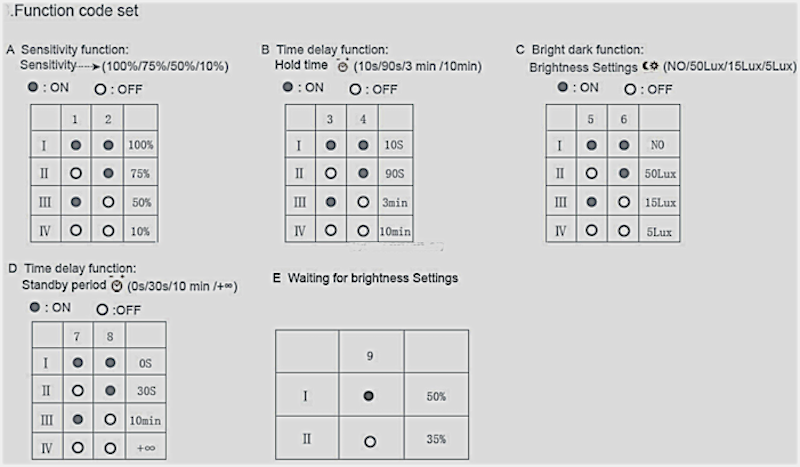Screen dimensions: 800x467
Task: Click column header 3 in hold time table
Action: coord(330,119)
